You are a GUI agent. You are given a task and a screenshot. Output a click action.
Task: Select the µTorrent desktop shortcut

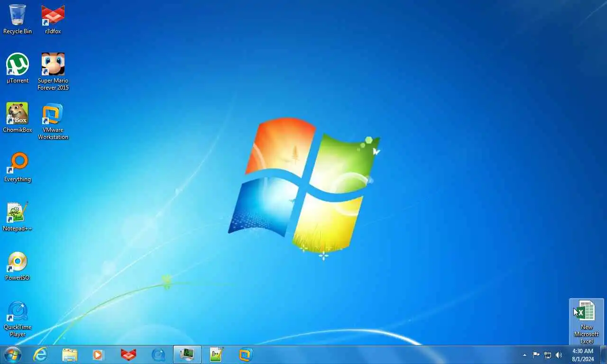coord(18,69)
